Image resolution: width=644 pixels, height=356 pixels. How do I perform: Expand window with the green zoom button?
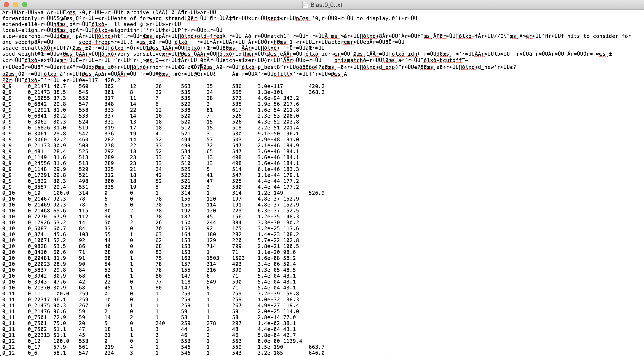tap(25, 4)
